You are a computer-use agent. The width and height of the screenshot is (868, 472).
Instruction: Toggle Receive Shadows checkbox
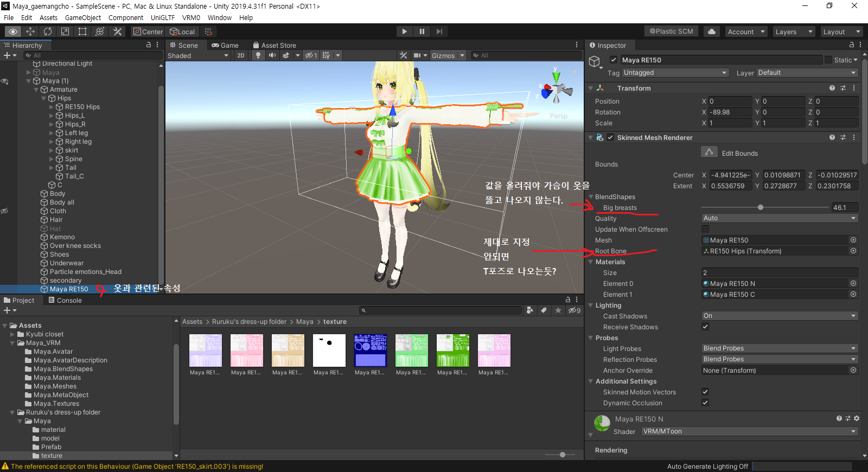[x=705, y=327]
